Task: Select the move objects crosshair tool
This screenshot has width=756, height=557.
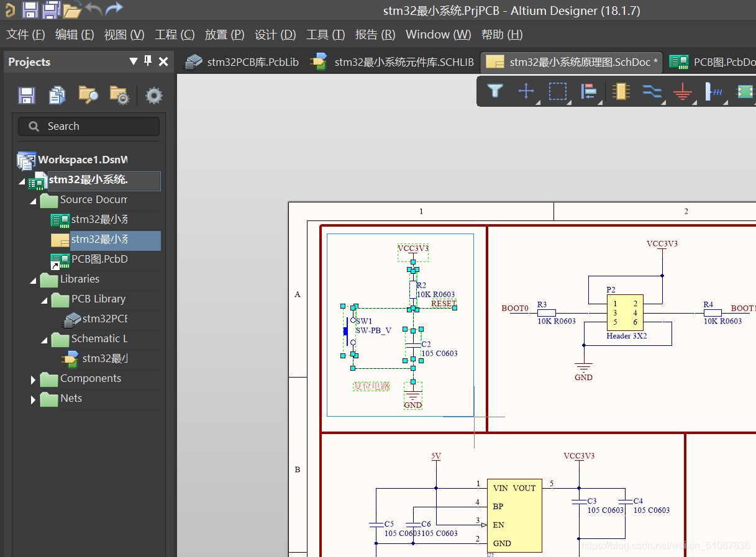Action: tap(526, 92)
